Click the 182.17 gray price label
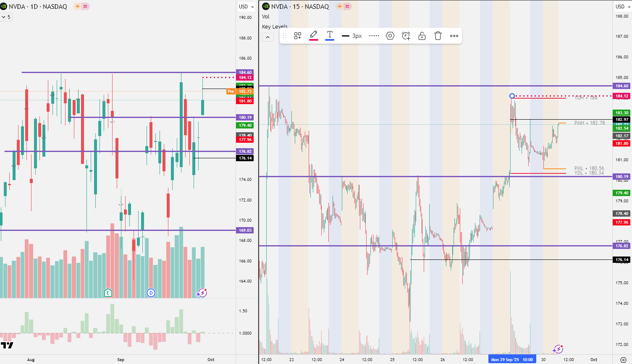Screen dimensions: 632x364 click(622, 136)
